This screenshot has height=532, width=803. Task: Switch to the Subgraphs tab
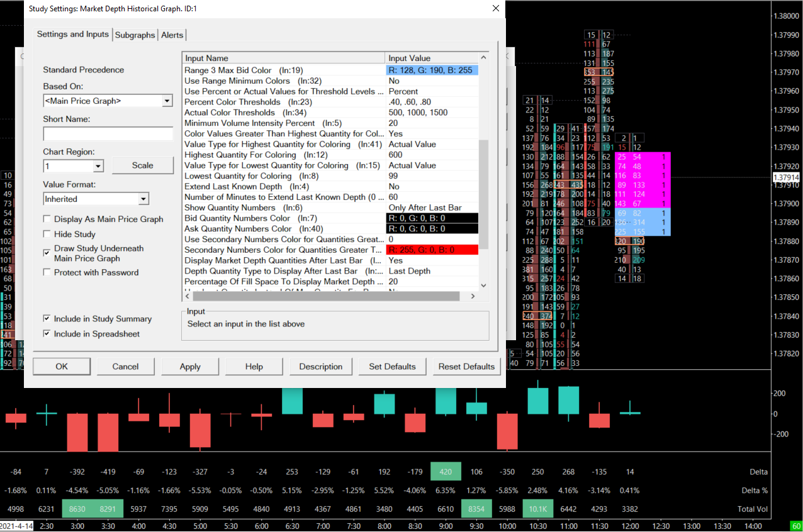tap(135, 35)
